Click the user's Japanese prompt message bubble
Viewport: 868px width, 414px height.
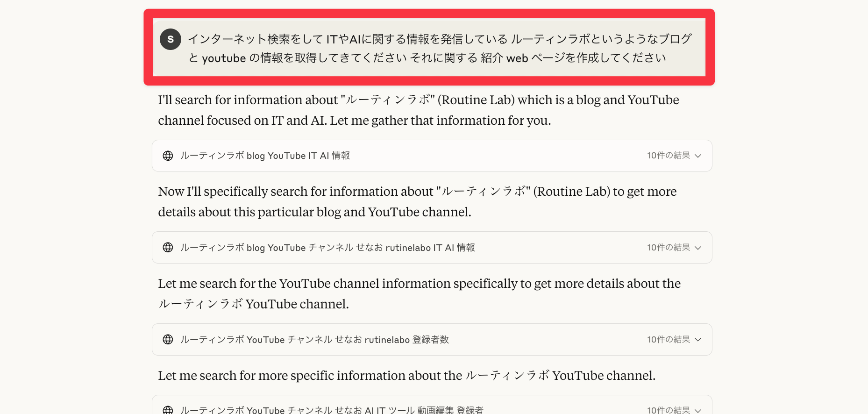439,48
